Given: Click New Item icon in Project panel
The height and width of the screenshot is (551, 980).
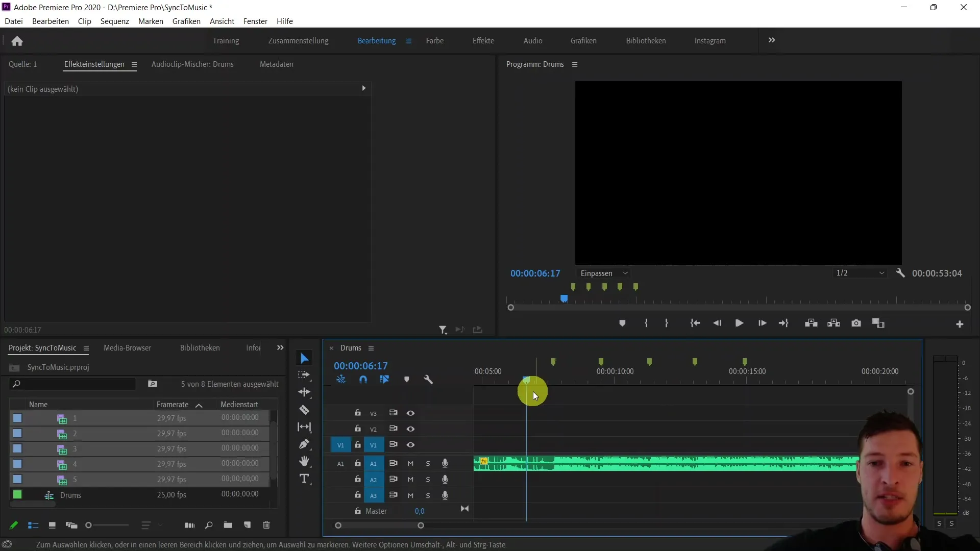Looking at the screenshot, I should click(x=247, y=525).
